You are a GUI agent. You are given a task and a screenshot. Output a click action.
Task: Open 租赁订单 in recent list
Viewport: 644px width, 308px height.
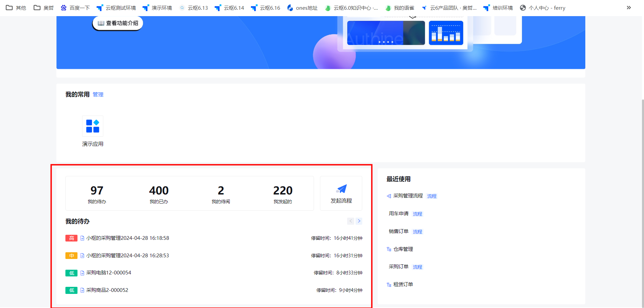403,284
